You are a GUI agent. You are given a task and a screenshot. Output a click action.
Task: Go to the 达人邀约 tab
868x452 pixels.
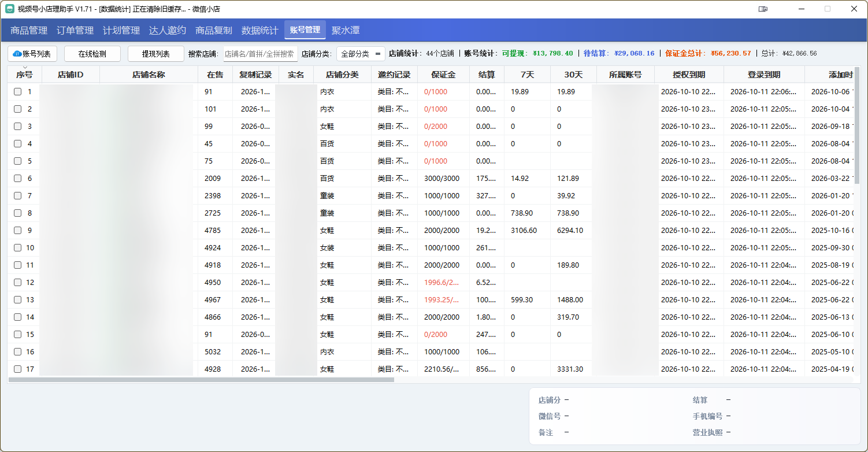coord(168,30)
